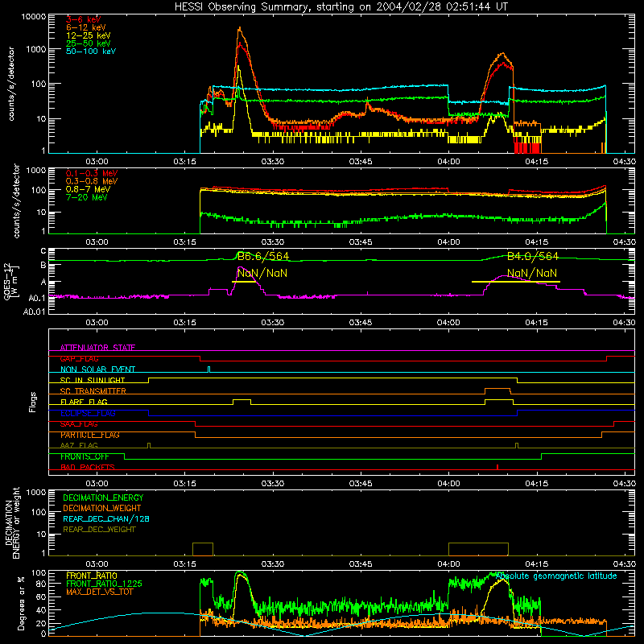This screenshot has height=644, width=644.
Task: Click the FRONT_RATIO legend entry
Action: point(92,576)
